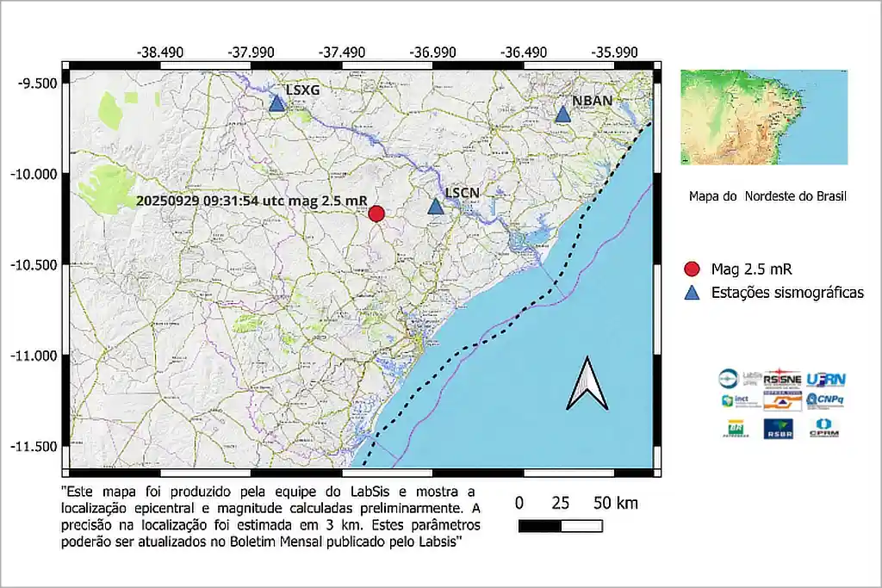Image resolution: width=882 pixels, height=588 pixels.
Task: Click the -10.000 latitude axis label
Action: tap(33, 174)
